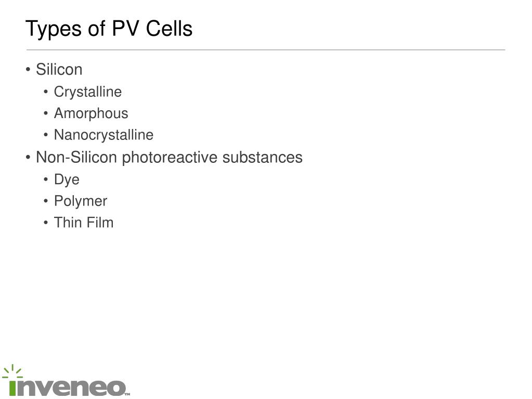Click the word Cells in the title

(x=169, y=28)
